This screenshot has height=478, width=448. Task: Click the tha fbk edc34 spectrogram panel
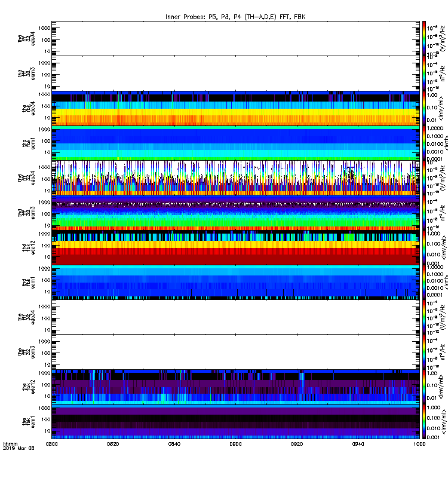tap(235, 108)
